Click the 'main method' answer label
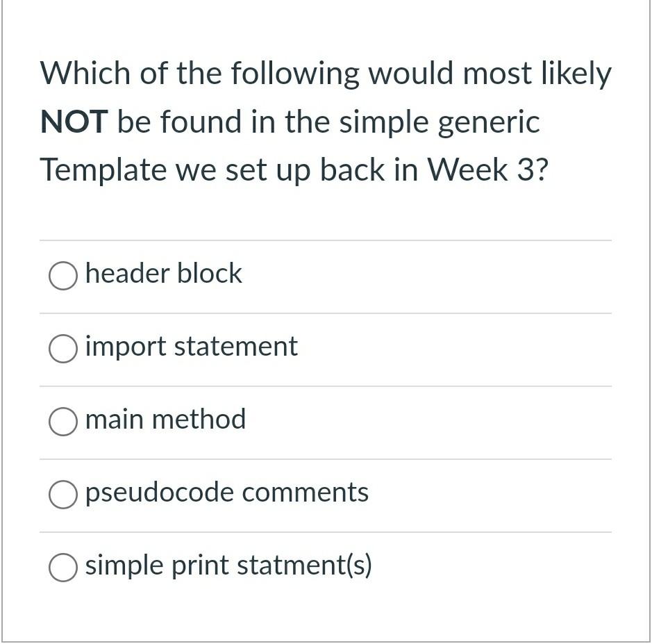Image resolution: width=652 pixels, height=644 pixels. [165, 420]
